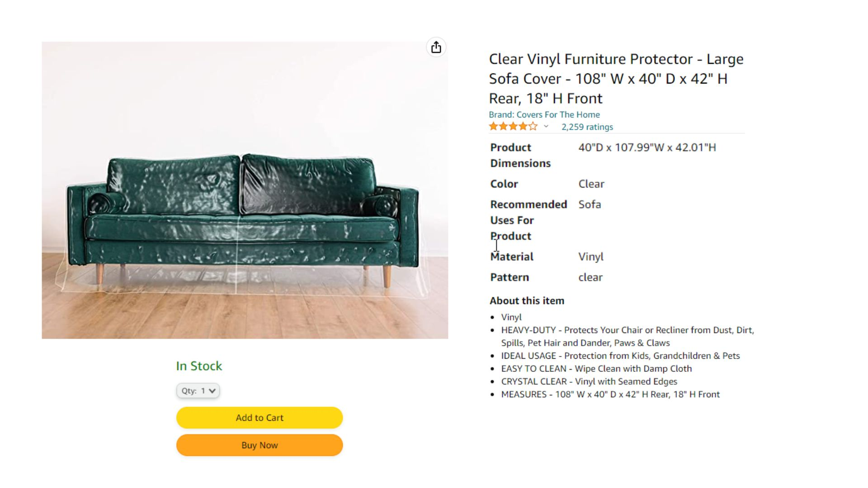Click the CRYSTAL CLEAR bullet point text
This screenshot has width=868, height=488.
(x=589, y=382)
